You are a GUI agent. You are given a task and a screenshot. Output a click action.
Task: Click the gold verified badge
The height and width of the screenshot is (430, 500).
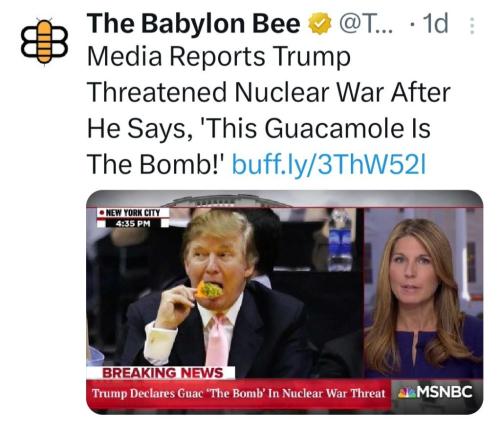(319, 24)
